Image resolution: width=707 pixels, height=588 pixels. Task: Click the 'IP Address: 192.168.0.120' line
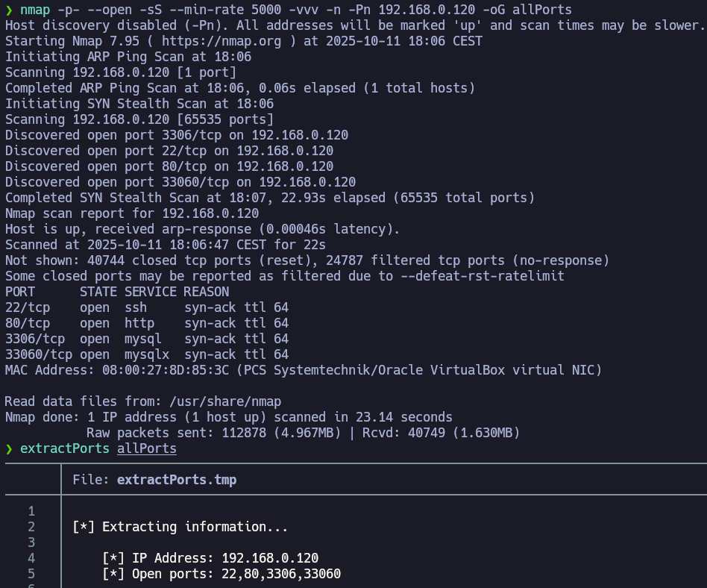(x=210, y=558)
